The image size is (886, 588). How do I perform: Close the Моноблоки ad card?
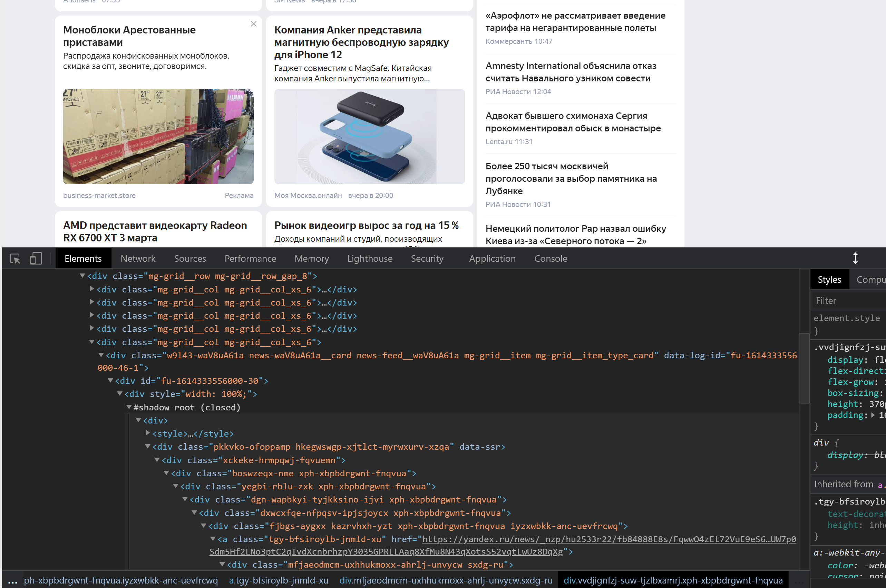[253, 24]
